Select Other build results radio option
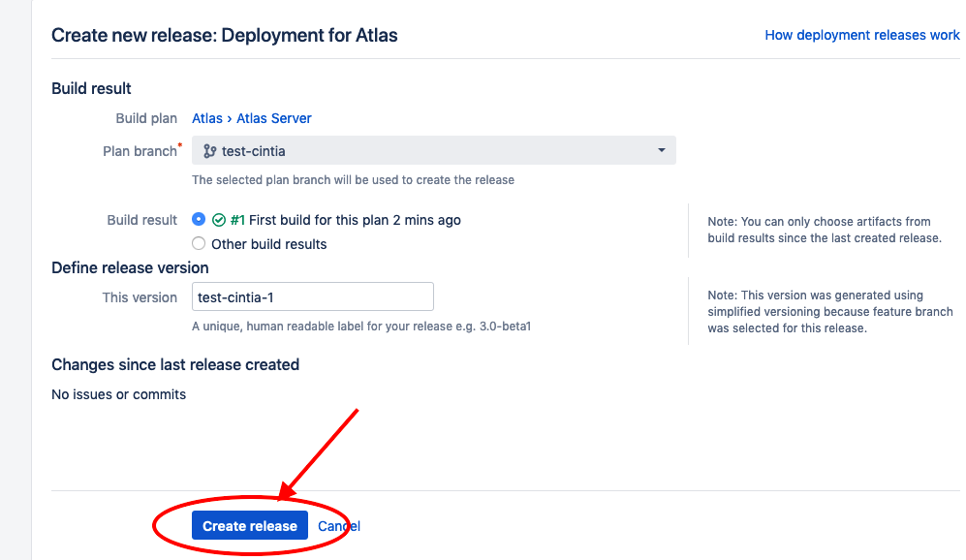Image resolution: width=966 pixels, height=560 pixels. pos(199,243)
